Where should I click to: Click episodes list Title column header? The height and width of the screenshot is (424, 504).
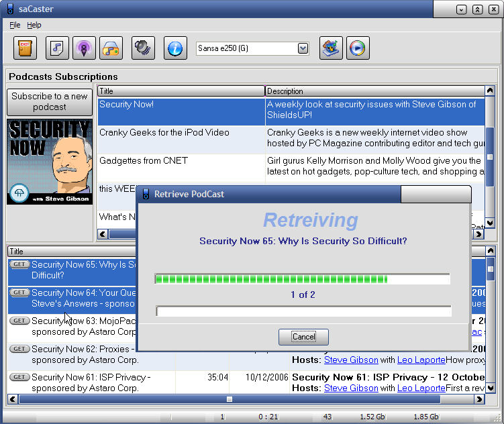[72, 252]
